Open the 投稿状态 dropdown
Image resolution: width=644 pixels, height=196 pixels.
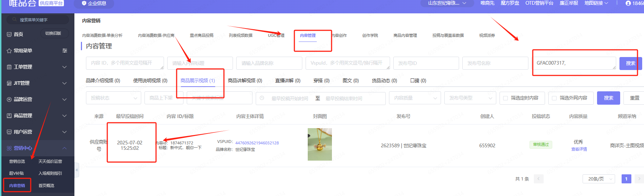(113, 98)
